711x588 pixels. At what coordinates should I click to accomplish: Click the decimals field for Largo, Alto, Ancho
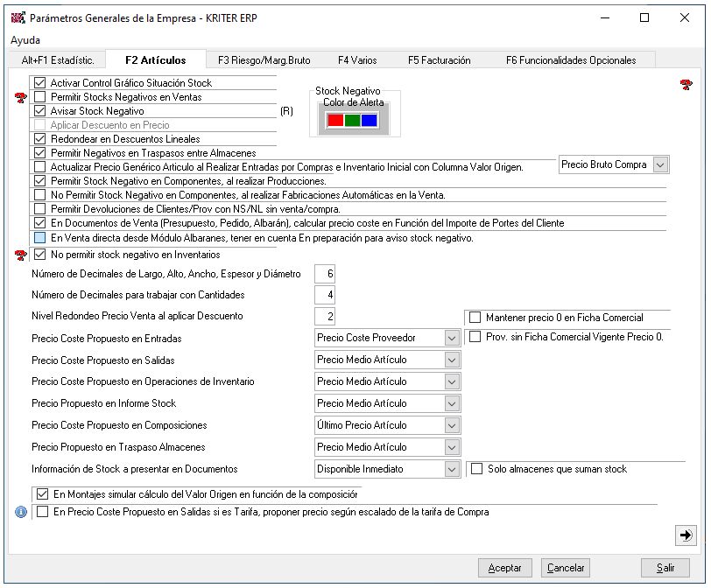point(325,274)
